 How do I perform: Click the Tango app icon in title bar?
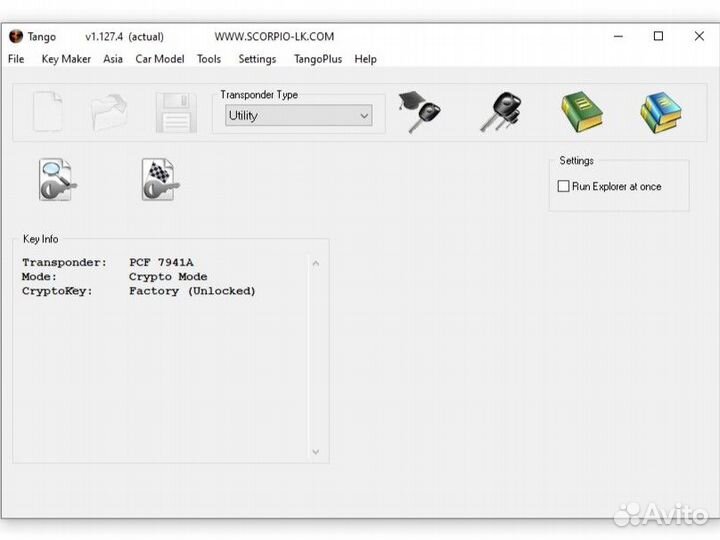tap(15, 36)
